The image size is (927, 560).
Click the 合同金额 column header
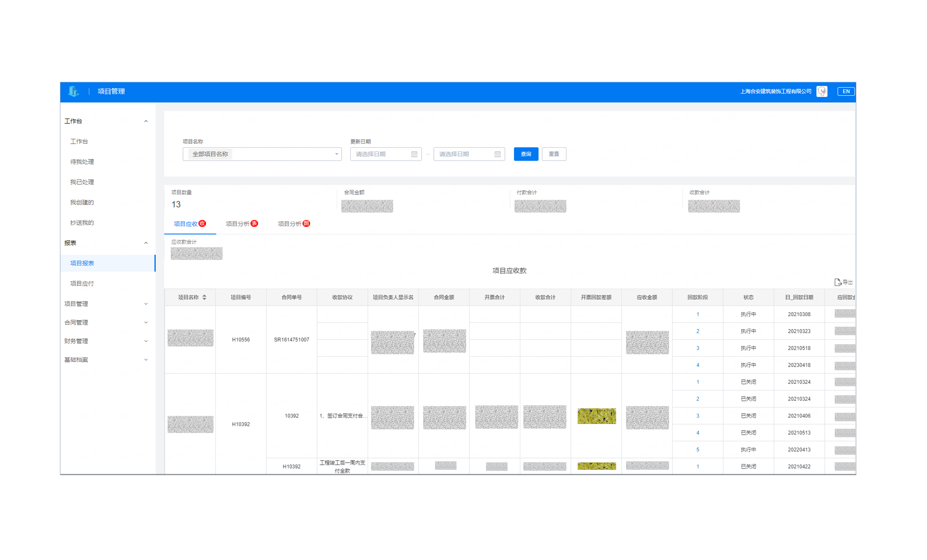(x=444, y=297)
